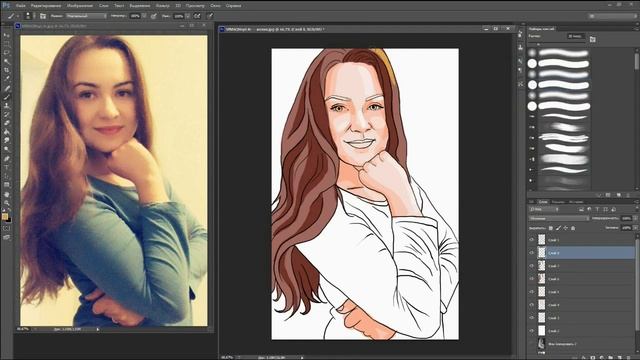This screenshot has width=640, height=360.
Task: Toggle lock position in Layers panel
Action: pyautogui.click(x=566, y=228)
